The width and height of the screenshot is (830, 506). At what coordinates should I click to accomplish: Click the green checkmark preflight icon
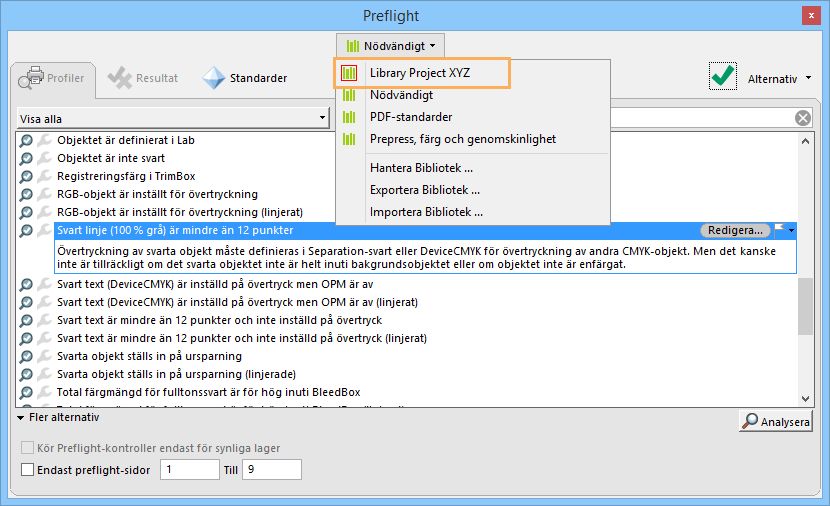(723, 76)
